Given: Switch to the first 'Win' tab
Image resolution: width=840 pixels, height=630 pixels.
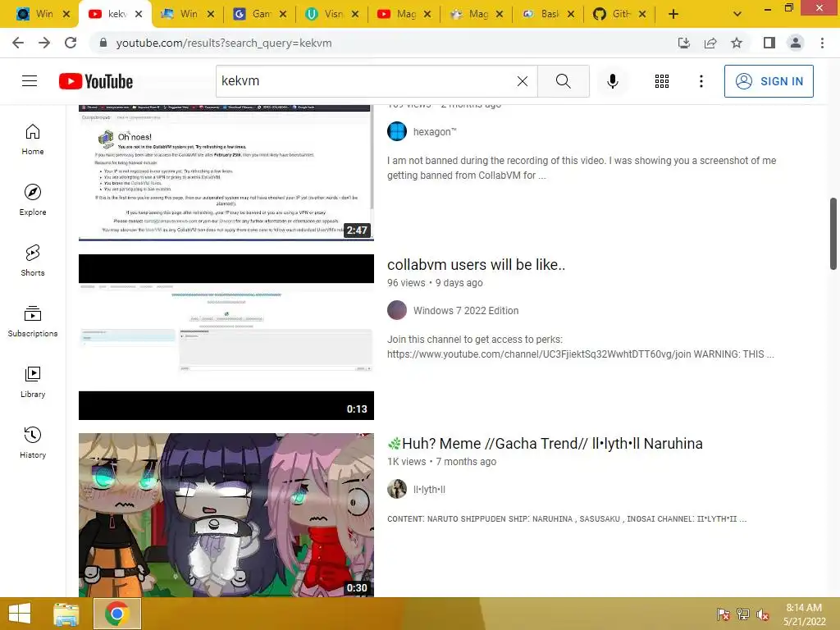Looking at the screenshot, I should pyautogui.click(x=43, y=14).
